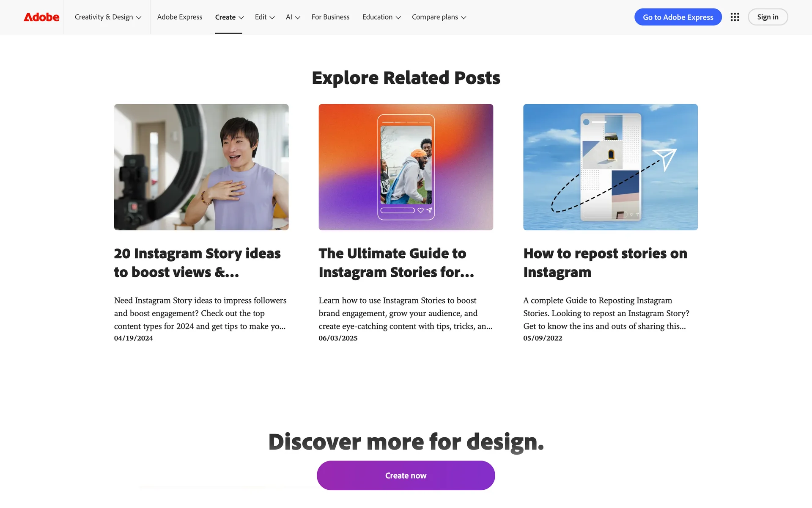Open the For Business menu item
This screenshot has height=508, width=812.
pos(330,17)
